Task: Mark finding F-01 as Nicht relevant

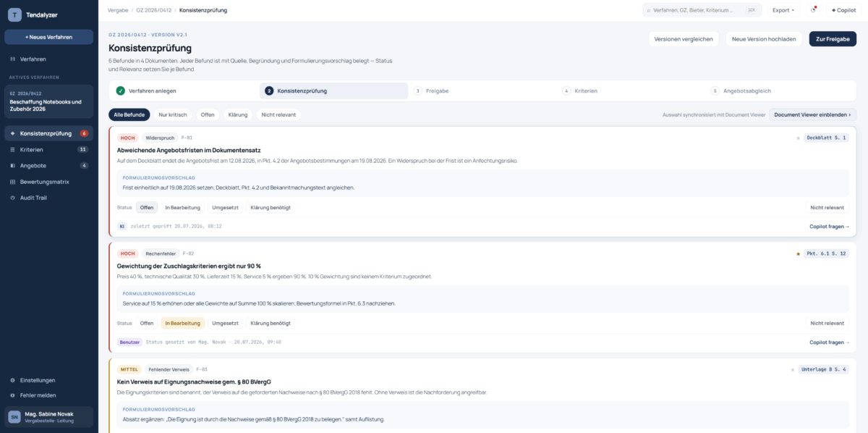Action: (x=827, y=207)
